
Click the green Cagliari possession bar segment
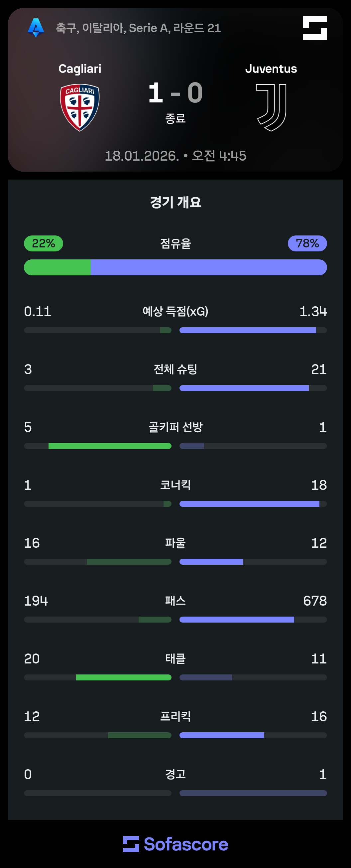point(57,267)
